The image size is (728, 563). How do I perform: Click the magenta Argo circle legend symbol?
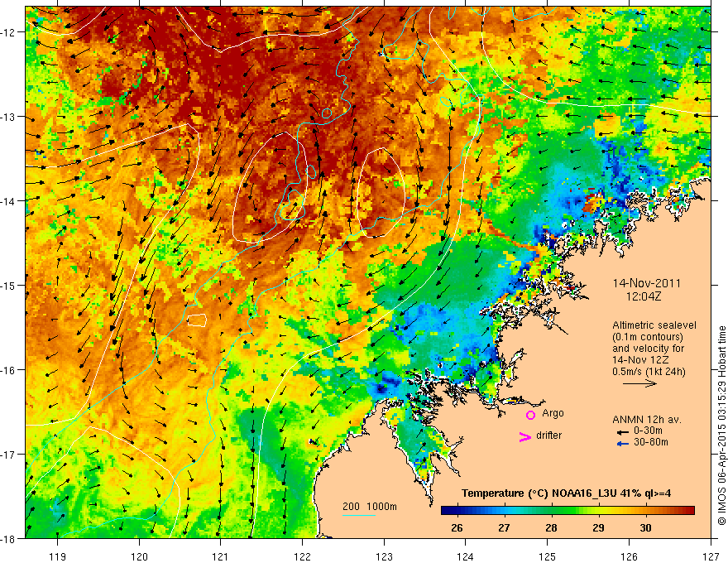530,415
